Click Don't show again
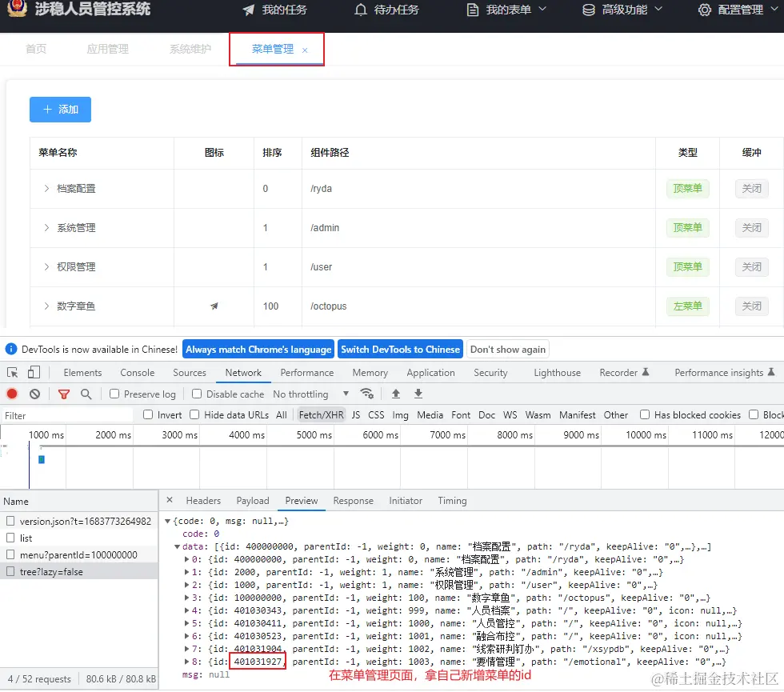The width and height of the screenshot is (784, 692). (507, 349)
